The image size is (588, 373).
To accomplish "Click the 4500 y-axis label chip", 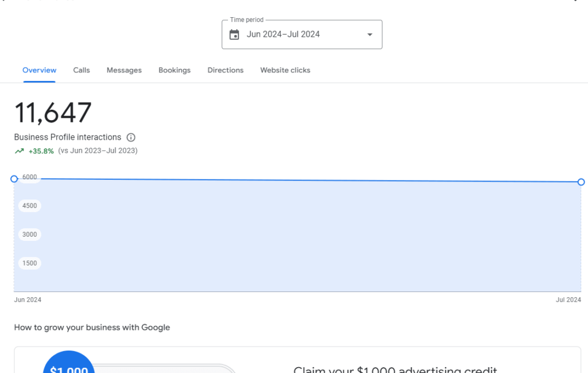I will pyautogui.click(x=30, y=206).
